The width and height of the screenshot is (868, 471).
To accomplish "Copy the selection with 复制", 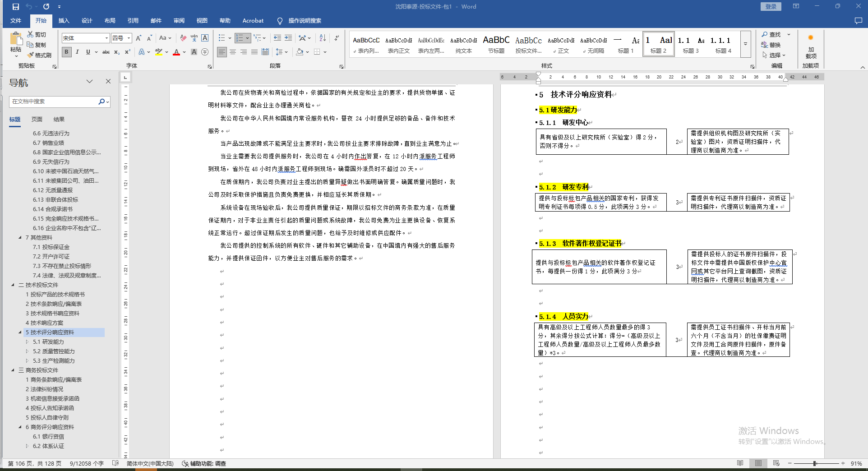I will click(x=37, y=45).
